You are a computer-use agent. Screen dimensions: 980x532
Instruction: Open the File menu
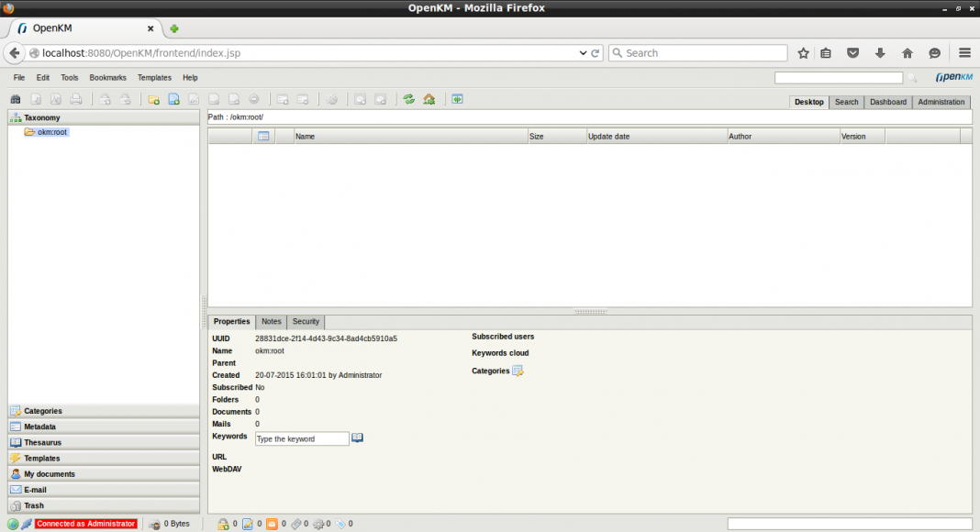(19, 78)
